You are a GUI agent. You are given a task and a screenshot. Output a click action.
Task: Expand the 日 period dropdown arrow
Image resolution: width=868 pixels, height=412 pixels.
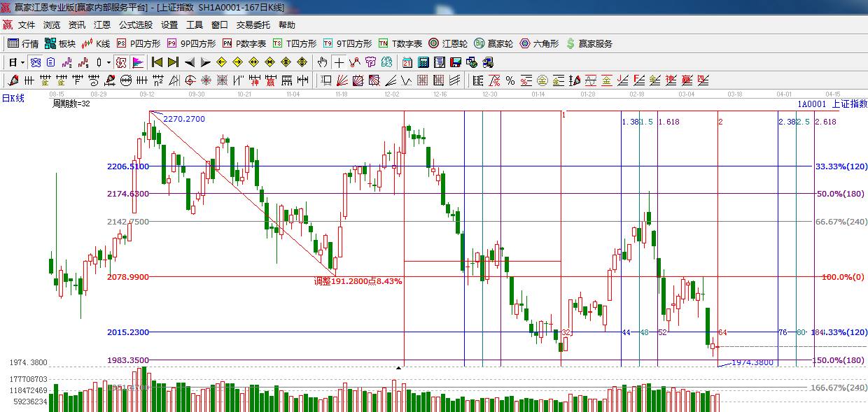[22, 62]
